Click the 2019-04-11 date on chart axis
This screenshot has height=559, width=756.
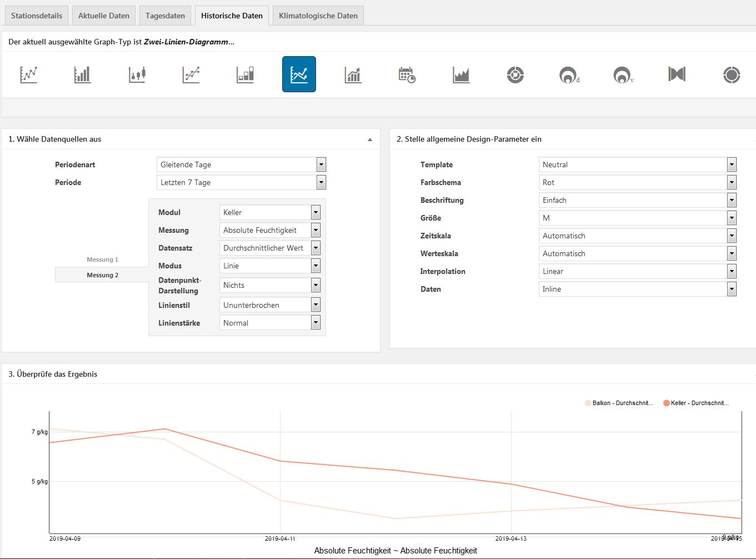click(280, 538)
